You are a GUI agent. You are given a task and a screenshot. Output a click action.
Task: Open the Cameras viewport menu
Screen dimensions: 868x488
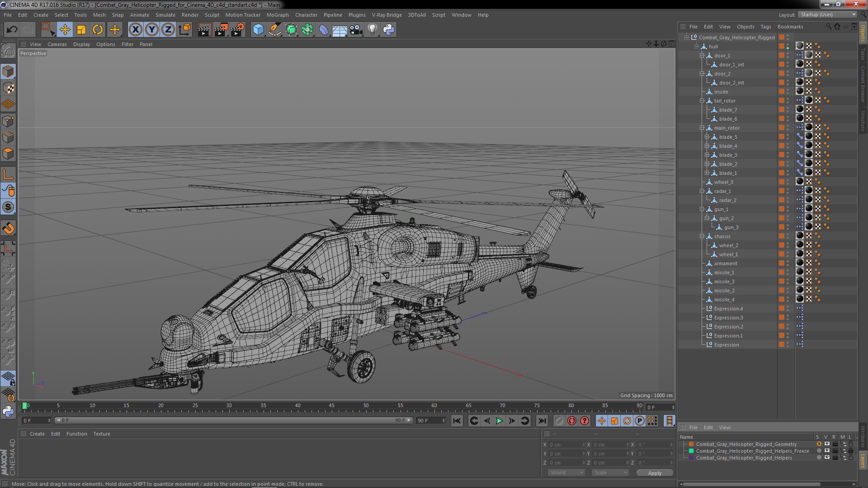coord(57,44)
